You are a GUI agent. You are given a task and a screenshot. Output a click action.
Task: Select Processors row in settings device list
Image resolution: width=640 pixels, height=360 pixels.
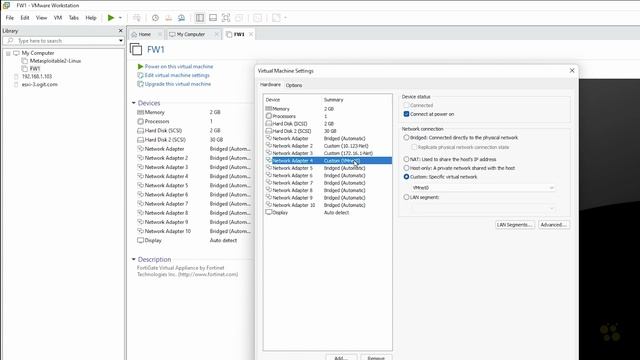tap(328, 116)
